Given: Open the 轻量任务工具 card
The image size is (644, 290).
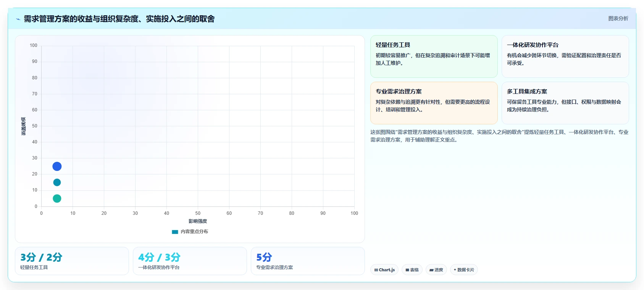Looking at the screenshot, I should (x=434, y=56).
